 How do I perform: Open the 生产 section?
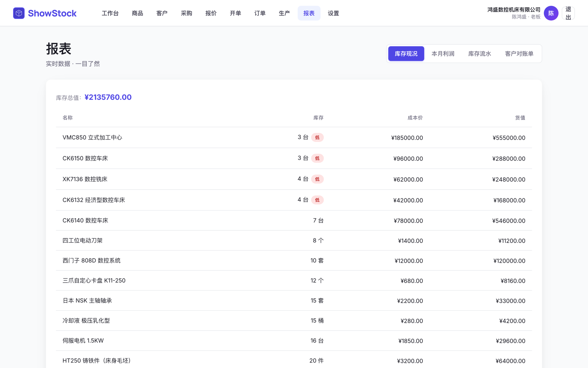click(x=284, y=13)
